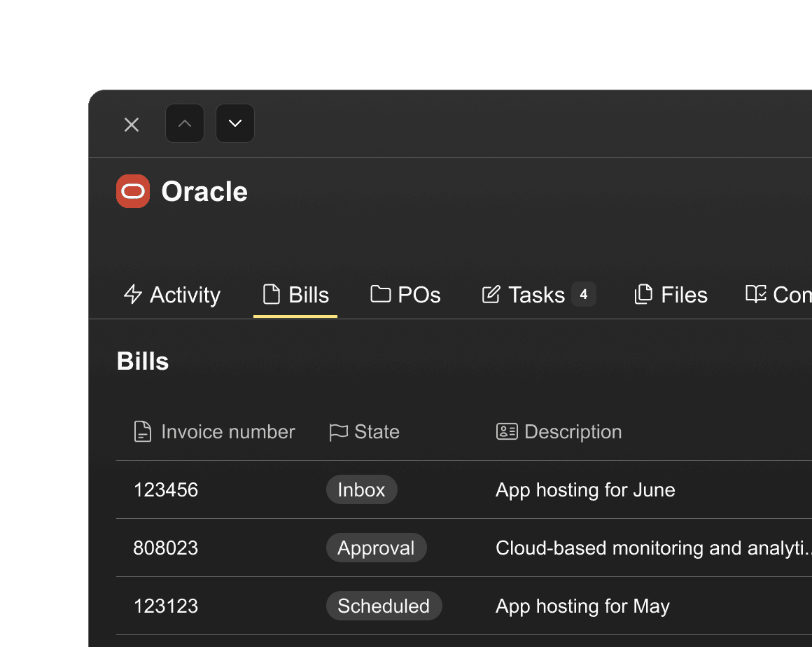Select the Bills tab
Image resolution: width=812 pixels, height=647 pixels.
(295, 295)
